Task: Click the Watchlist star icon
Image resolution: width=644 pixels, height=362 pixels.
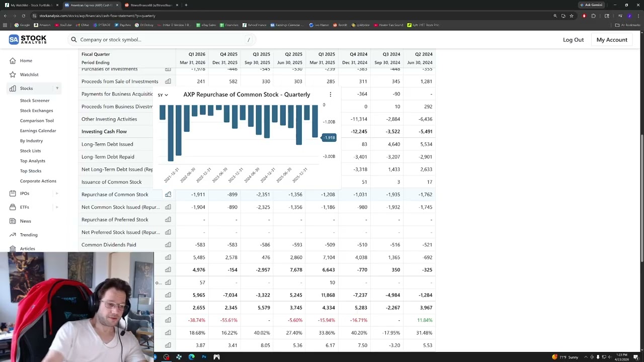Action: click(x=13, y=74)
